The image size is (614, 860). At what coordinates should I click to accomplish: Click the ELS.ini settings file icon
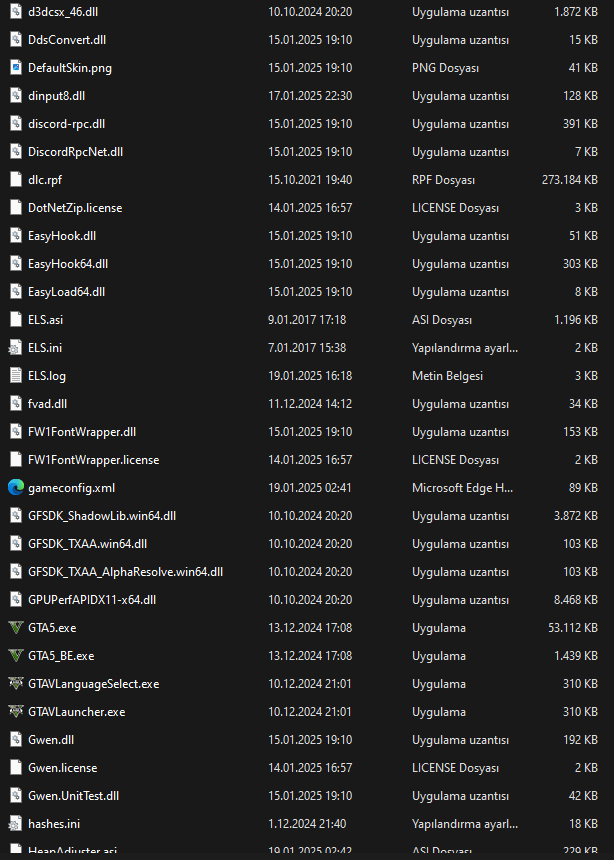[x=15, y=348]
